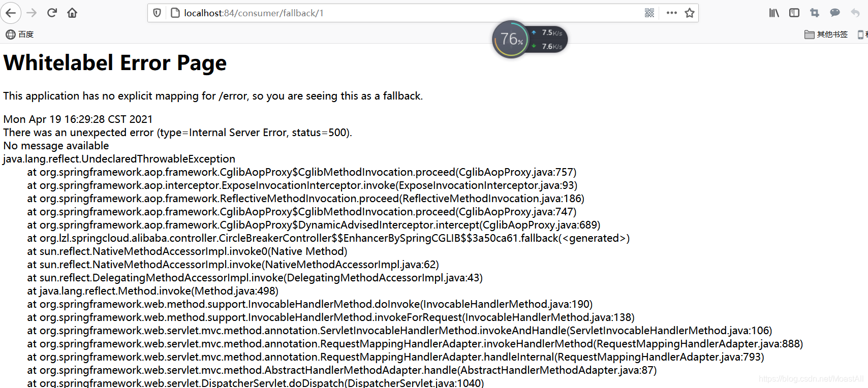
Task: Bookmark this page with the star
Action: (690, 13)
